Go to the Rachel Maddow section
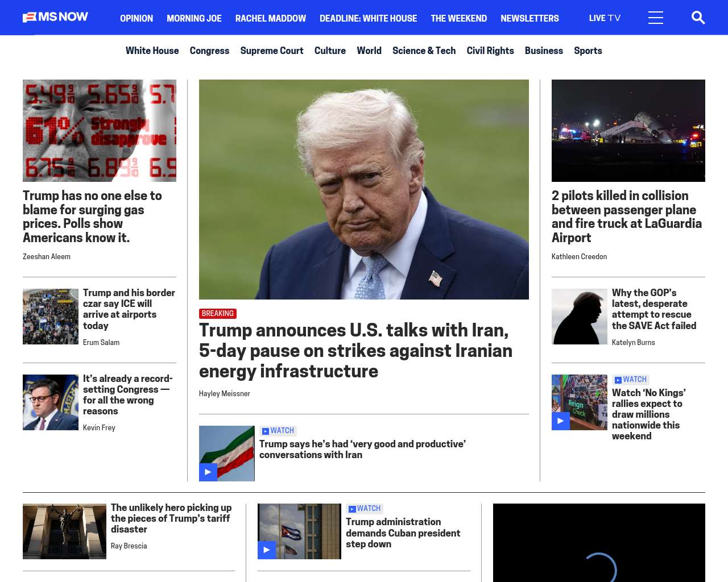Viewport: 728px width, 582px height. pyautogui.click(x=270, y=18)
